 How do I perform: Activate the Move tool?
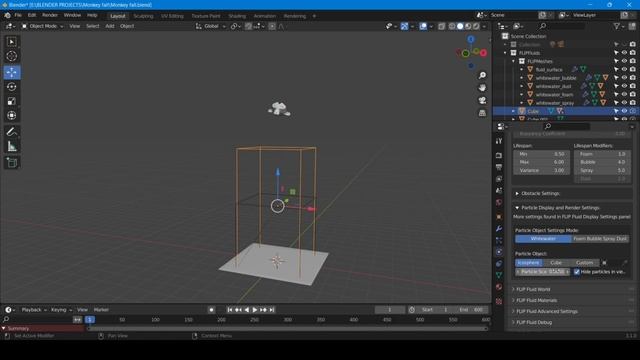tap(12, 72)
